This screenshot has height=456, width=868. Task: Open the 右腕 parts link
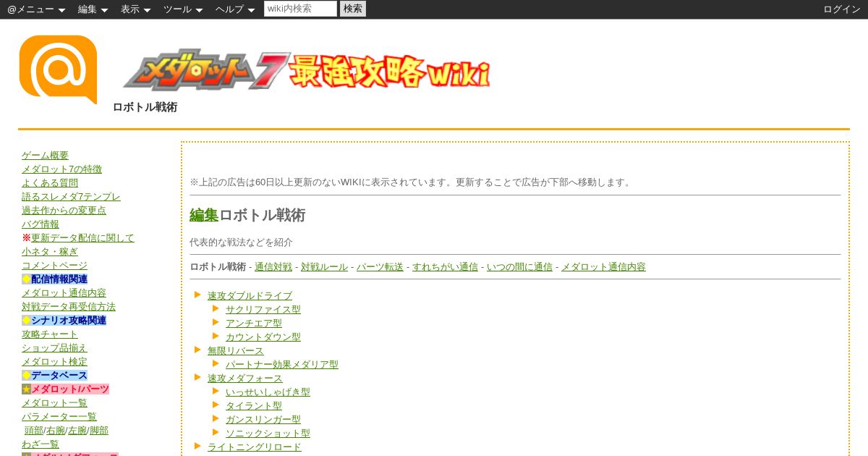pos(56,431)
